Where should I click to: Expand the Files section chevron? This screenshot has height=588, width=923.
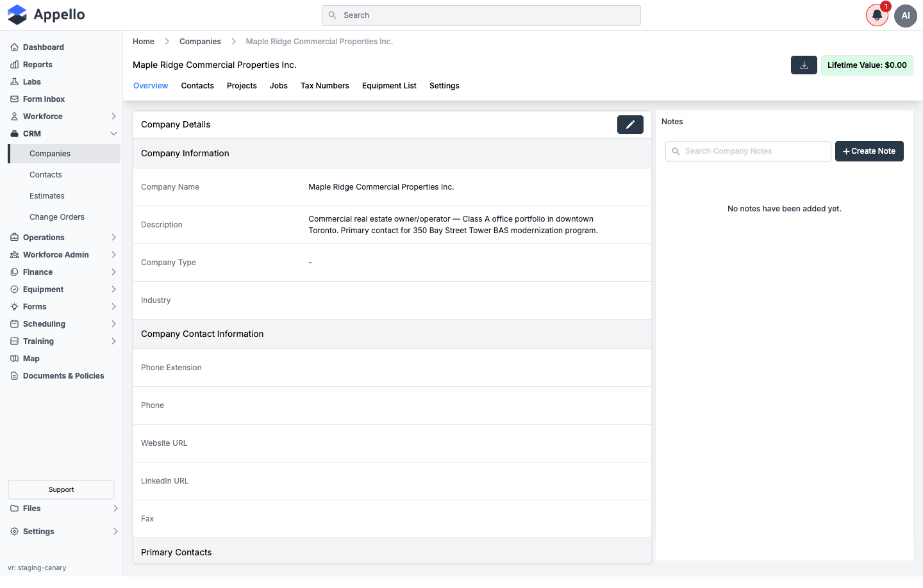tap(115, 509)
